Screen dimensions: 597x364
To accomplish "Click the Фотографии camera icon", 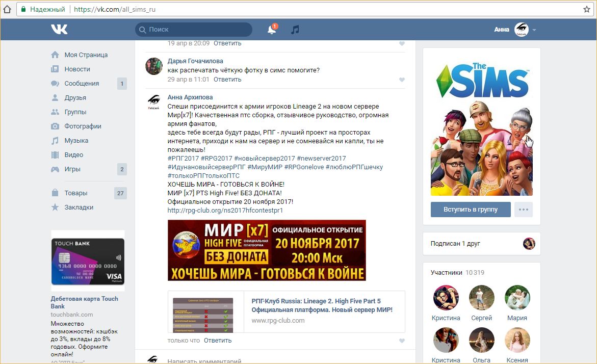I will coord(55,126).
